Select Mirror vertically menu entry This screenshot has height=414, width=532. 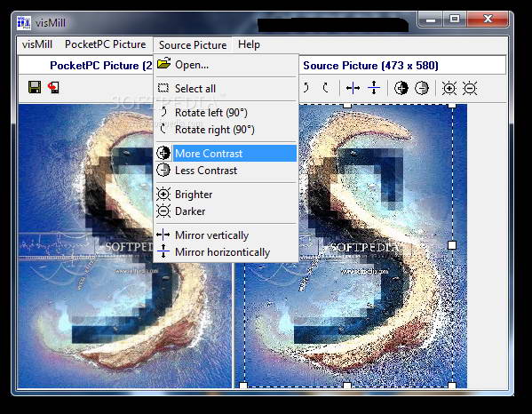pos(226,235)
